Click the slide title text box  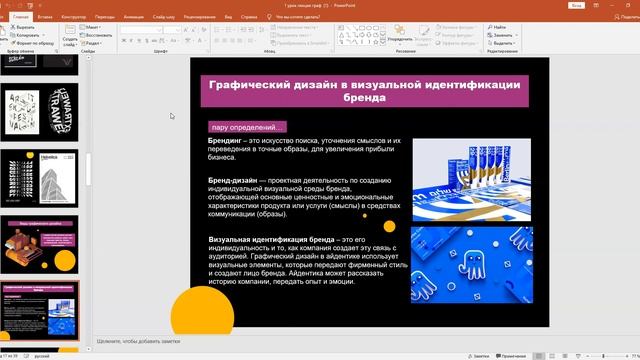pos(364,91)
